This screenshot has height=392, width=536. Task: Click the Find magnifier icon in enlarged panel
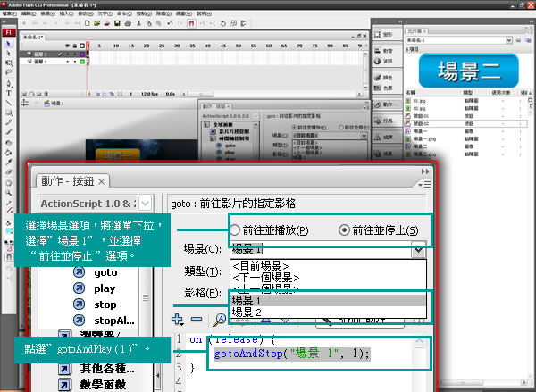[x=219, y=319]
